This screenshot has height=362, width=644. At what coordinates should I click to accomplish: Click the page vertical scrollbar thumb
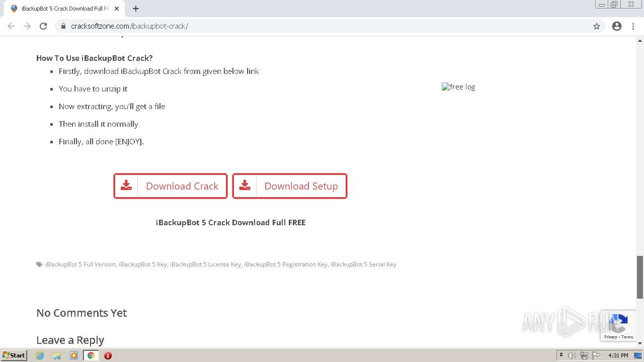pyautogui.click(x=640, y=277)
